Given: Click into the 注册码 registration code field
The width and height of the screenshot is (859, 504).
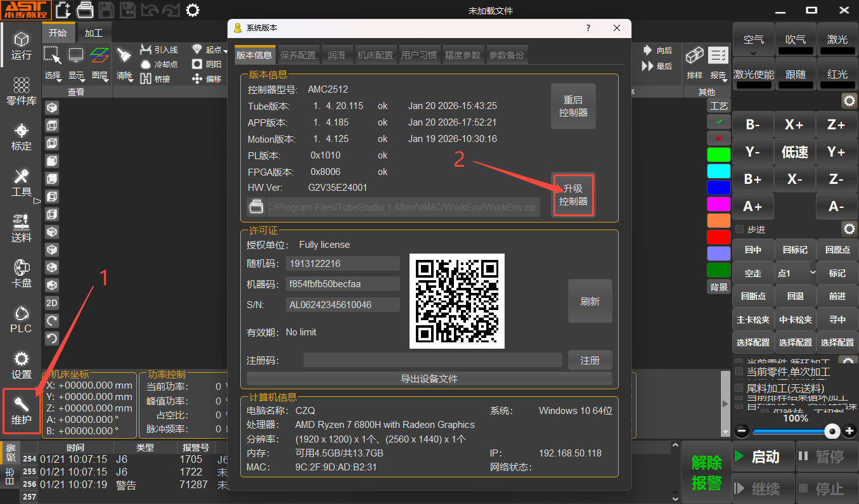Looking at the screenshot, I should click(432, 360).
